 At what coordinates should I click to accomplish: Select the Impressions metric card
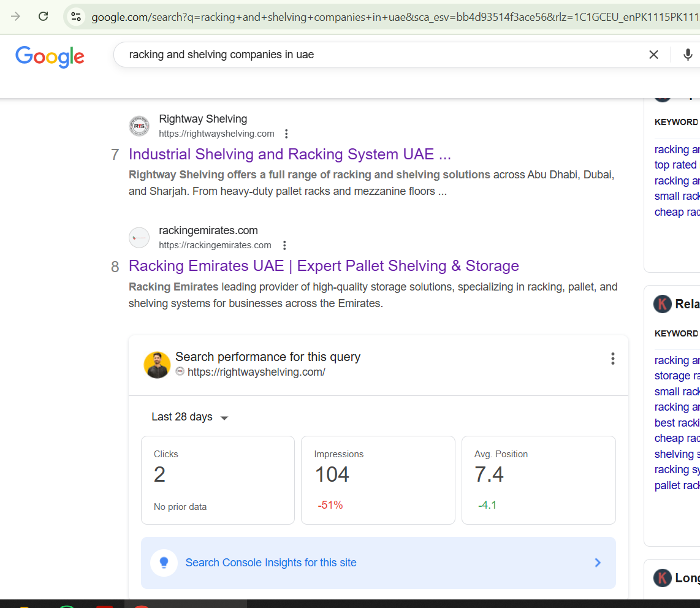(378, 480)
